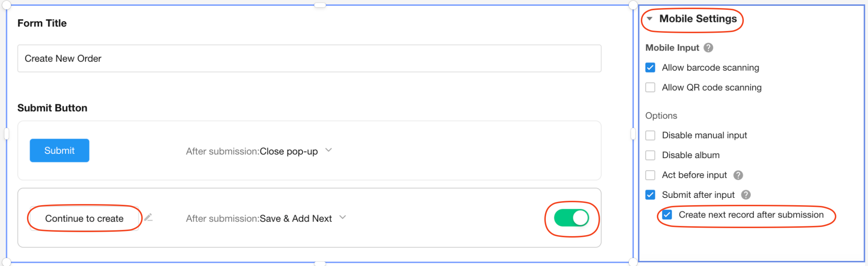Click the pencil edit icon beside Continue to create

click(148, 218)
